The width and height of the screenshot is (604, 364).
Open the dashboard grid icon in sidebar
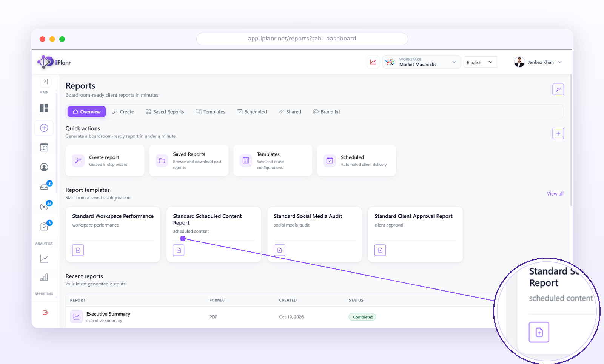pyautogui.click(x=44, y=108)
